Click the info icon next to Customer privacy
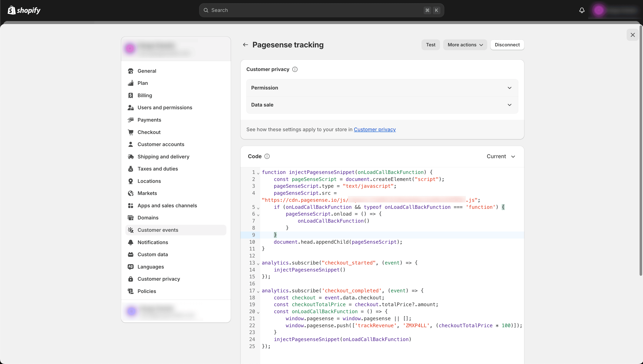 [x=295, y=69]
